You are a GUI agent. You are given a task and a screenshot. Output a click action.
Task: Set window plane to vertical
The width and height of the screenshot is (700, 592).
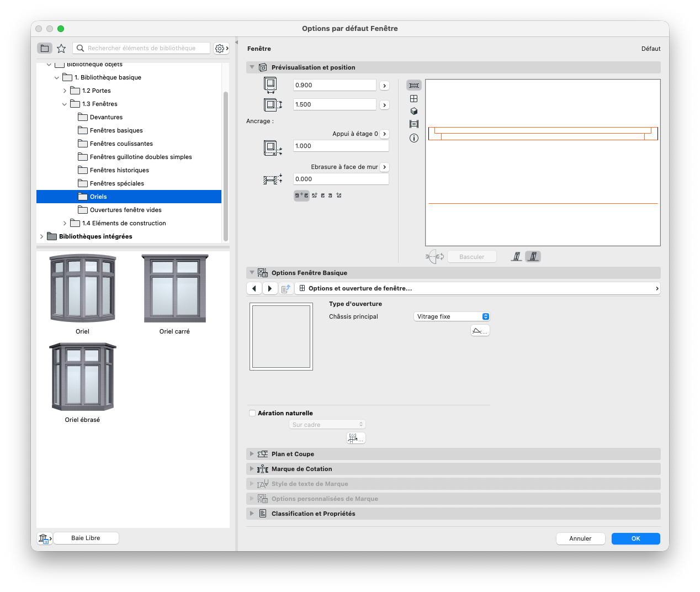click(517, 256)
